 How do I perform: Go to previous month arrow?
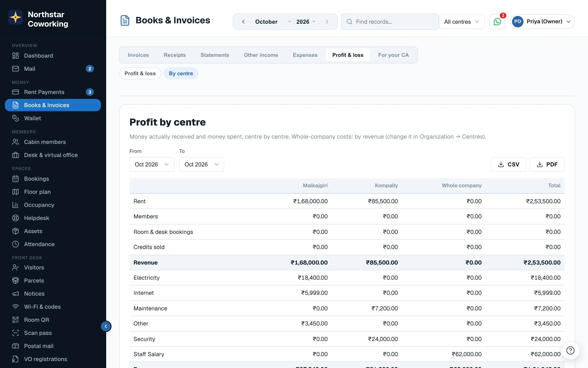click(243, 22)
